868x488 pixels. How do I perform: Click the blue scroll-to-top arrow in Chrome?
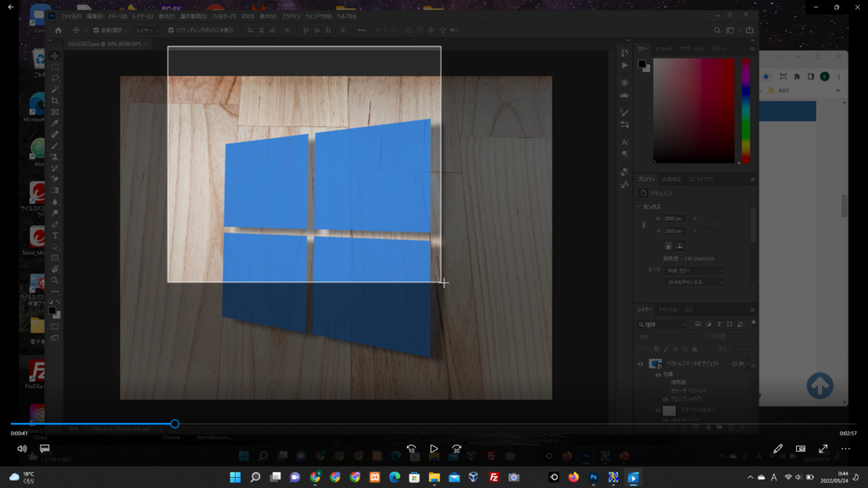[x=820, y=385]
